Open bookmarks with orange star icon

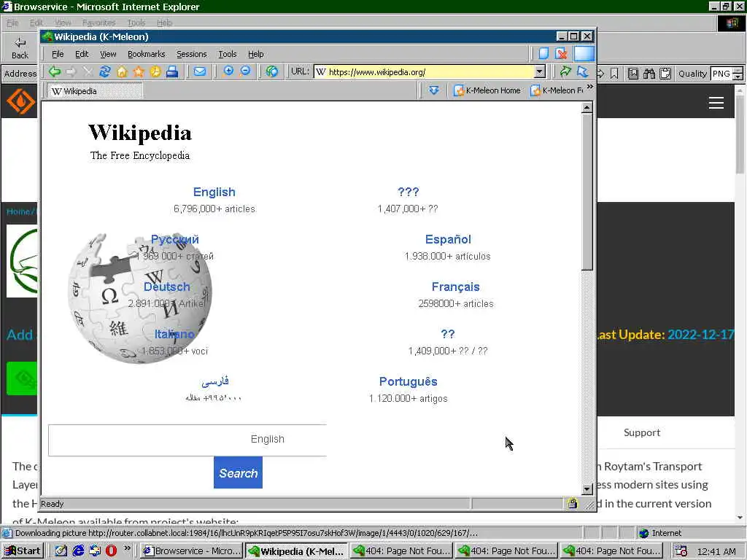click(139, 72)
